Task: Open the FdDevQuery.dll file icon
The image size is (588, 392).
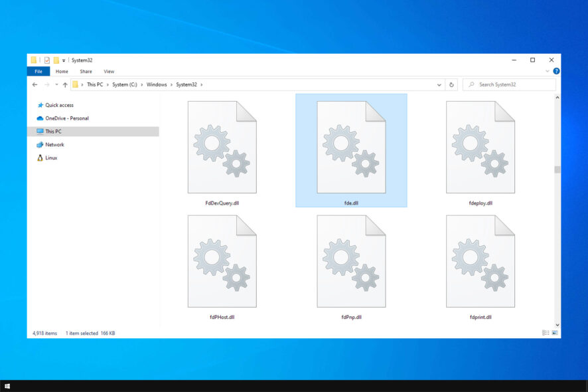Action: 222,147
